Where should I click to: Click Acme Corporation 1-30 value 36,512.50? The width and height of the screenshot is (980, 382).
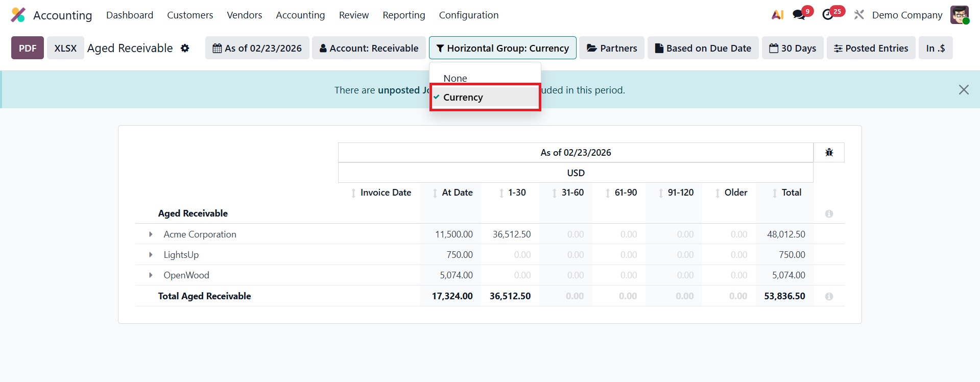pyautogui.click(x=512, y=234)
